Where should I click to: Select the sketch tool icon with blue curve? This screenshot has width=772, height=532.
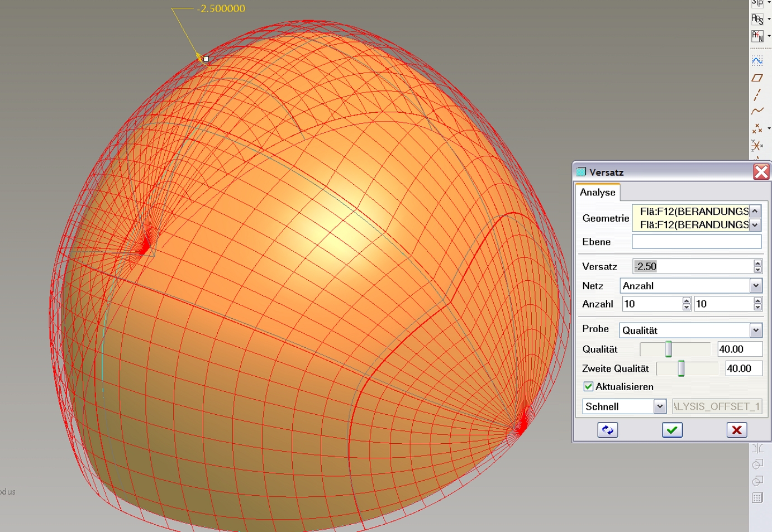[757, 60]
